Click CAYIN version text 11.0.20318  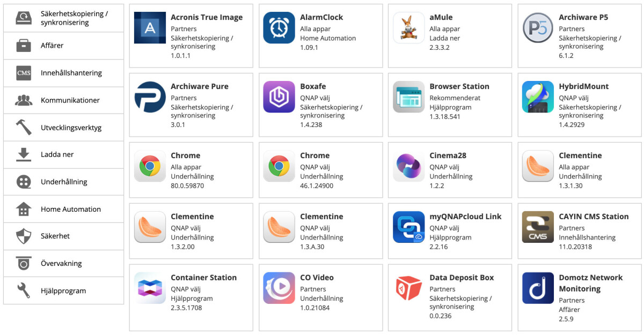575,247
